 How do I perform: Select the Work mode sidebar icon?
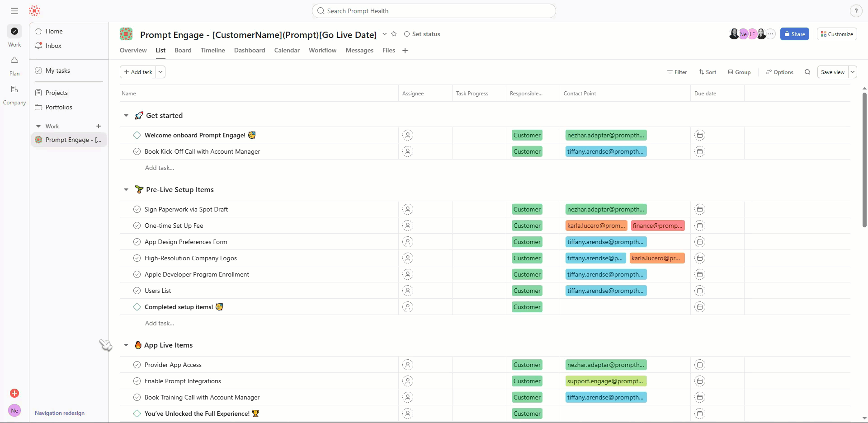click(x=14, y=31)
